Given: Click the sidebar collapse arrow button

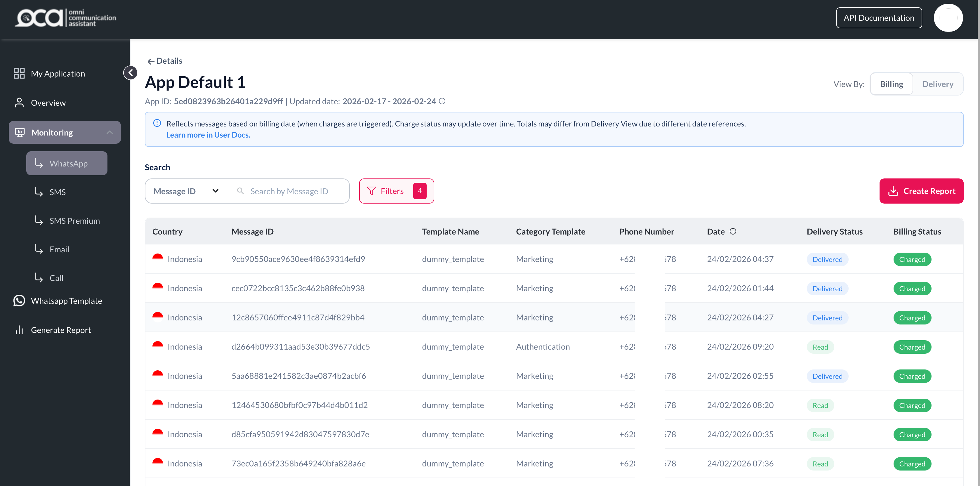Looking at the screenshot, I should [131, 73].
